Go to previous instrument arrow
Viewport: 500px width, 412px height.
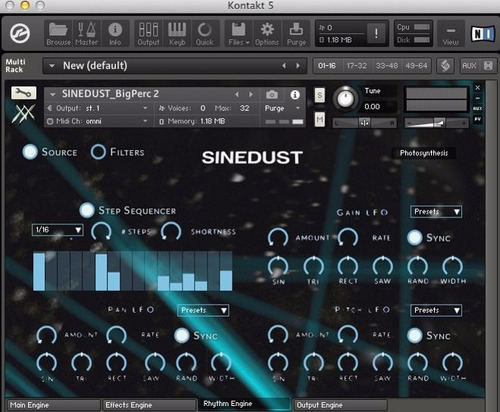coord(237,95)
